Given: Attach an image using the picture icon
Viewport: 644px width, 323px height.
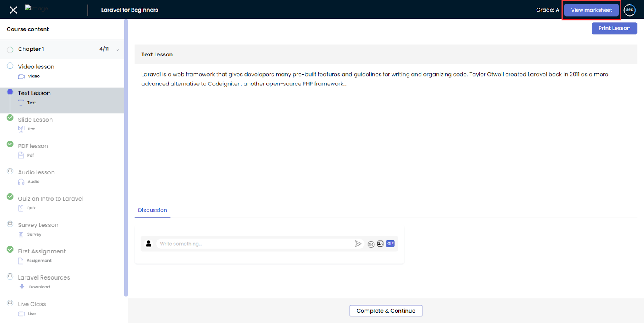Looking at the screenshot, I should (380, 244).
